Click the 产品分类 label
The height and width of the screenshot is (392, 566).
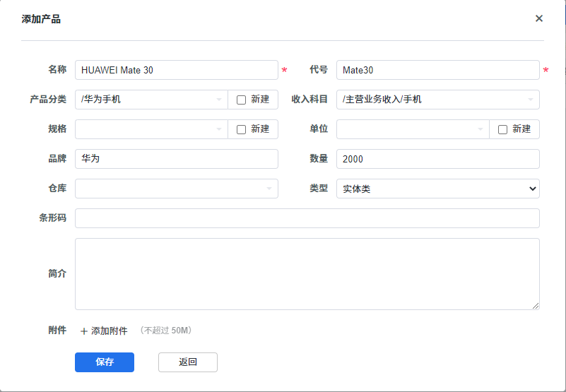(x=48, y=100)
